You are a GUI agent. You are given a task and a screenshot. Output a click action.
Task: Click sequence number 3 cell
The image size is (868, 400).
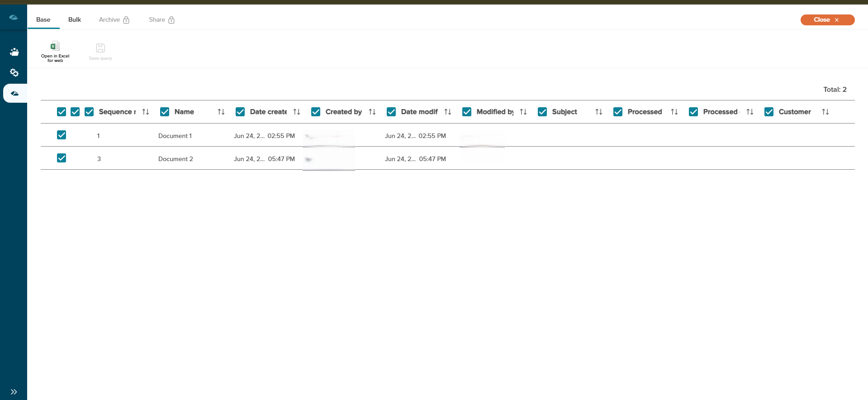tap(99, 159)
